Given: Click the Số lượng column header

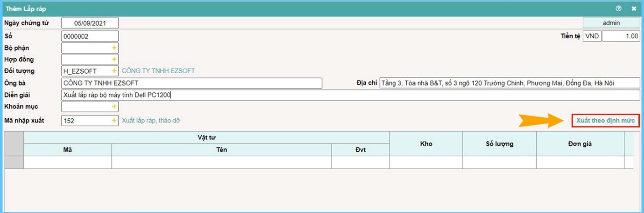Looking at the screenshot, I should point(499,144).
